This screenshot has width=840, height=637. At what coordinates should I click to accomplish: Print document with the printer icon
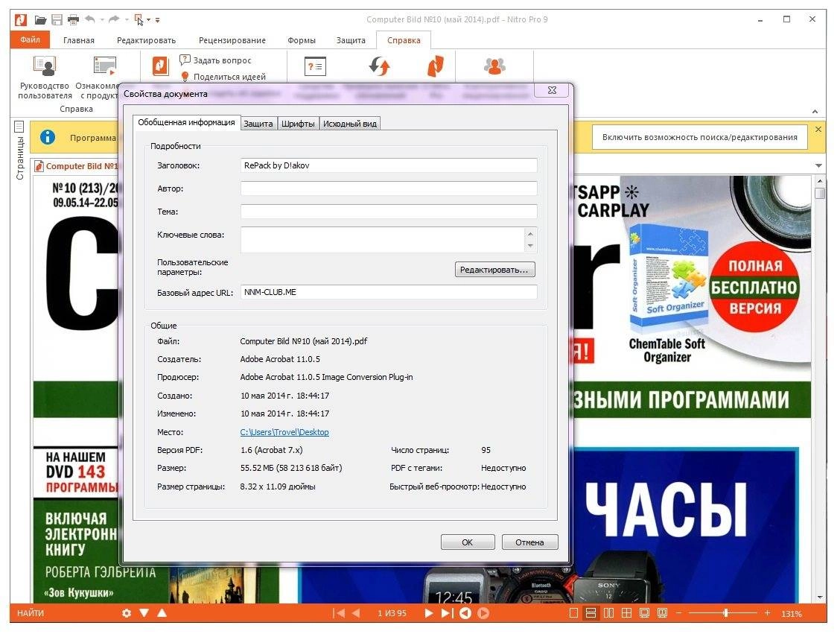tap(73, 20)
